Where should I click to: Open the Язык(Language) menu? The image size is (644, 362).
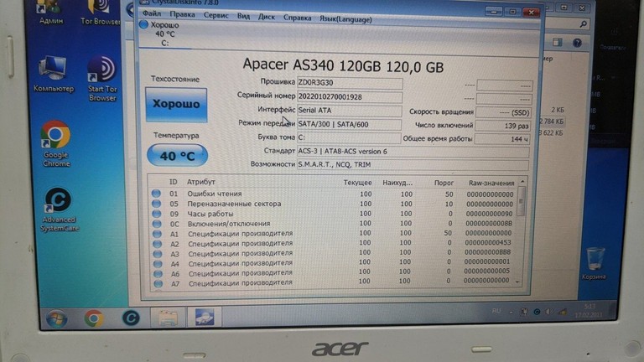pos(345,19)
